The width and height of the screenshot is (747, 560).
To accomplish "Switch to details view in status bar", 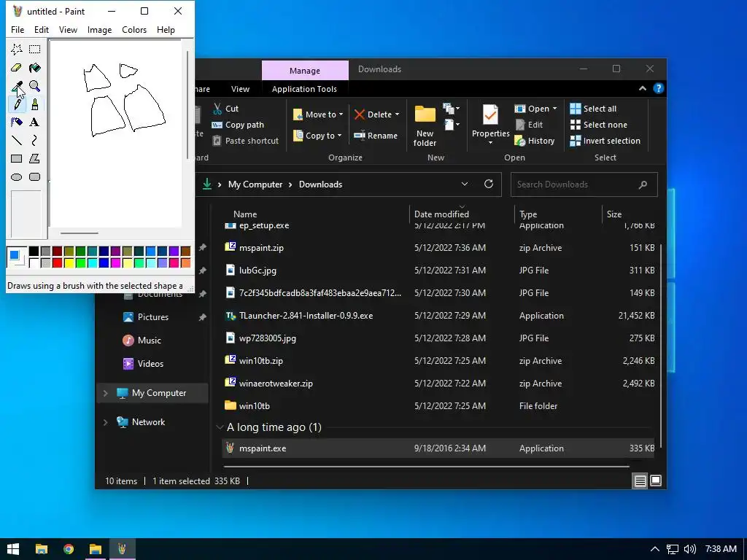I will [x=640, y=481].
